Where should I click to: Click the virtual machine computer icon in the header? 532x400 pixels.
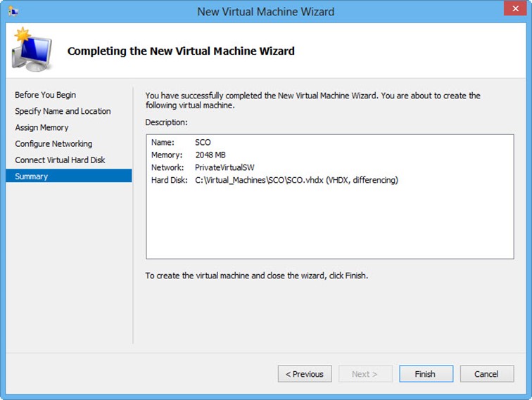(x=32, y=49)
